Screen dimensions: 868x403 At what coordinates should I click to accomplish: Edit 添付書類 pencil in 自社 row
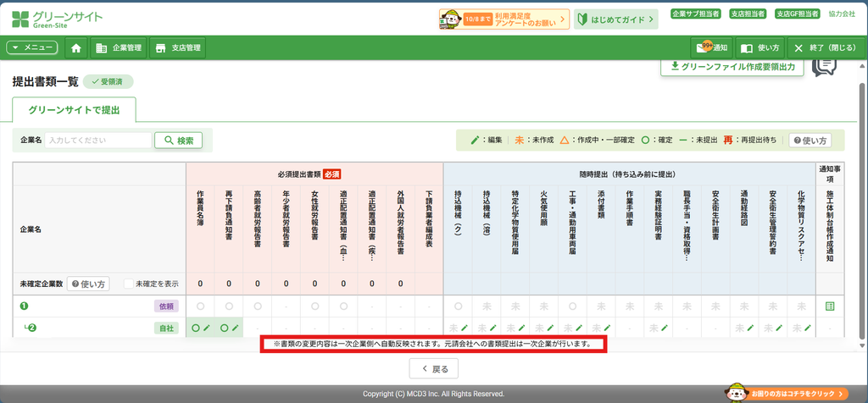tap(608, 328)
